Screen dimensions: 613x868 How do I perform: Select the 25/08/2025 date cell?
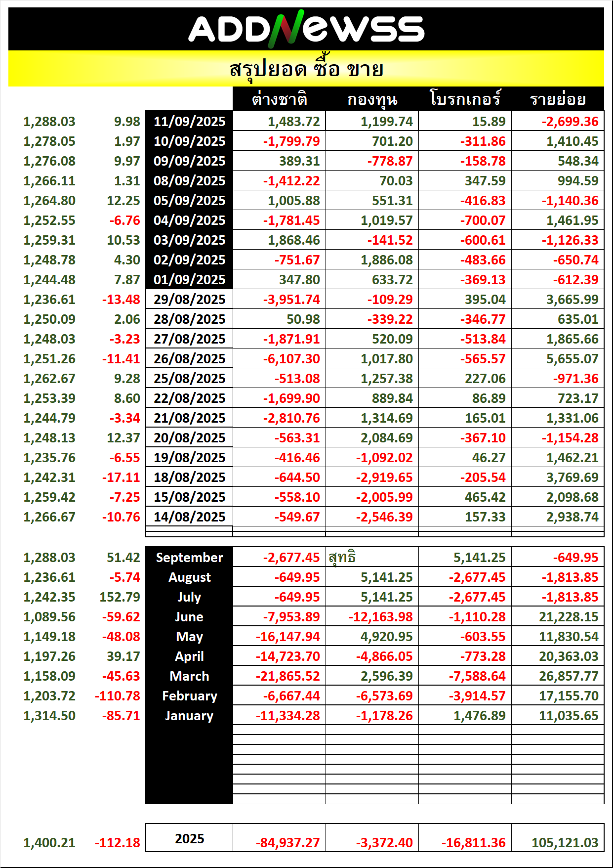point(189,378)
